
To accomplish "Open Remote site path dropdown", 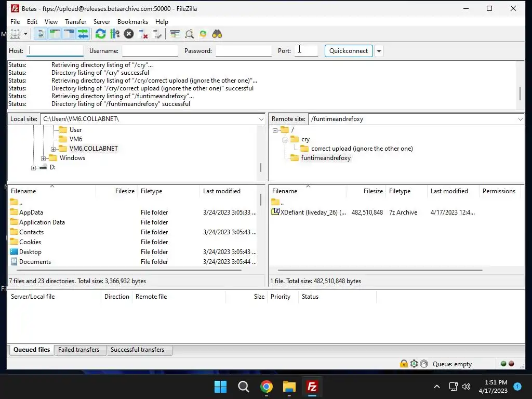I will [520, 119].
